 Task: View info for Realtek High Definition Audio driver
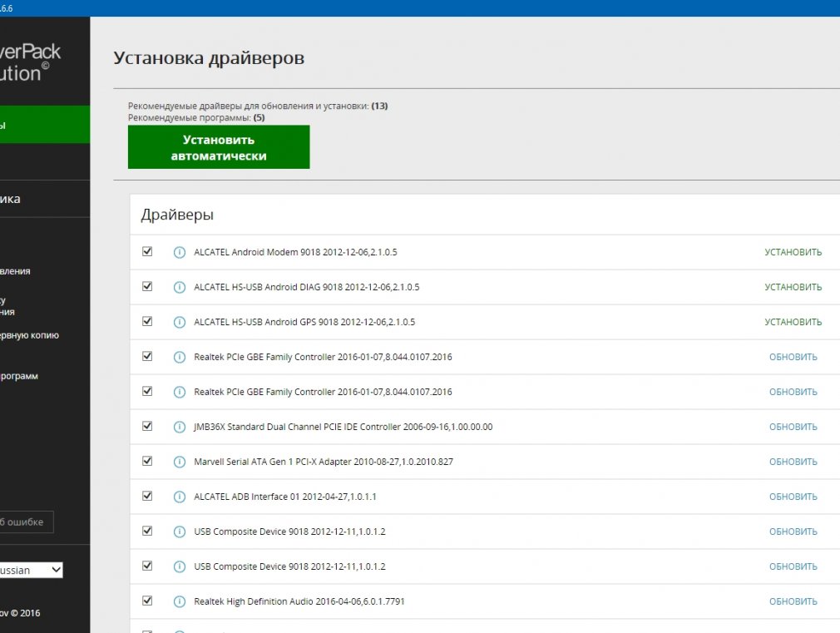click(180, 602)
